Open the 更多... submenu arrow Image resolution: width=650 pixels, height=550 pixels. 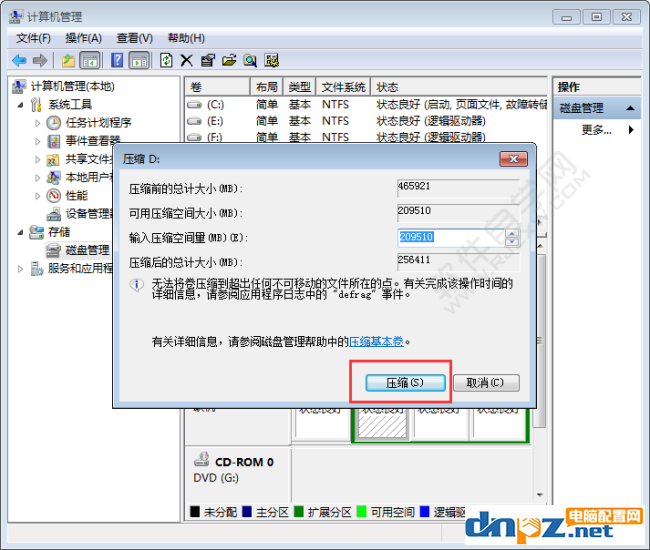point(631,130)
